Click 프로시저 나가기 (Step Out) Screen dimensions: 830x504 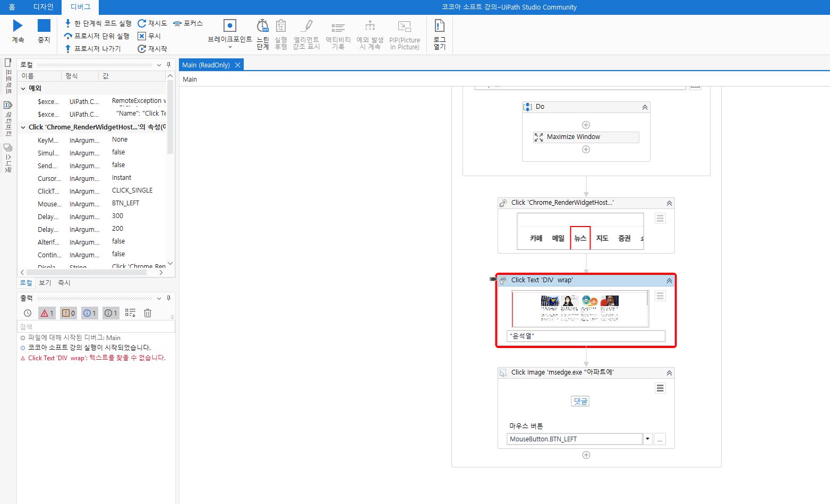pyautogui.click(x=93, y=49)
